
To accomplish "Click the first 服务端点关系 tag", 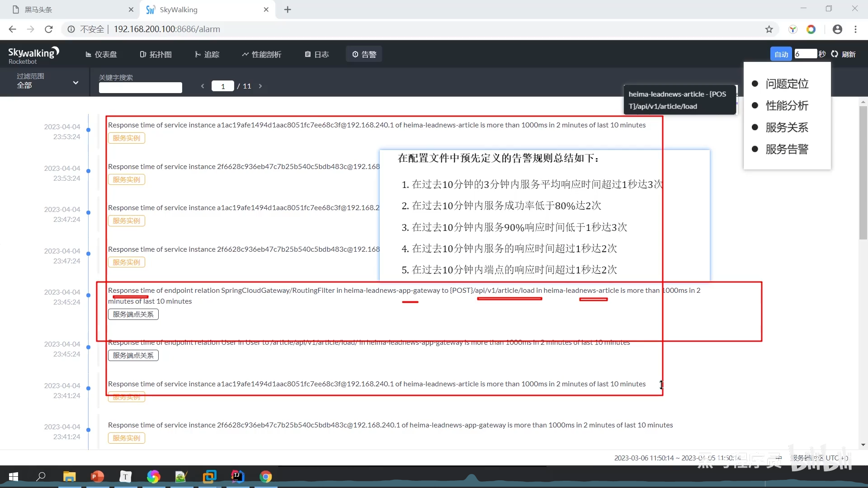I will pos(133,314).
